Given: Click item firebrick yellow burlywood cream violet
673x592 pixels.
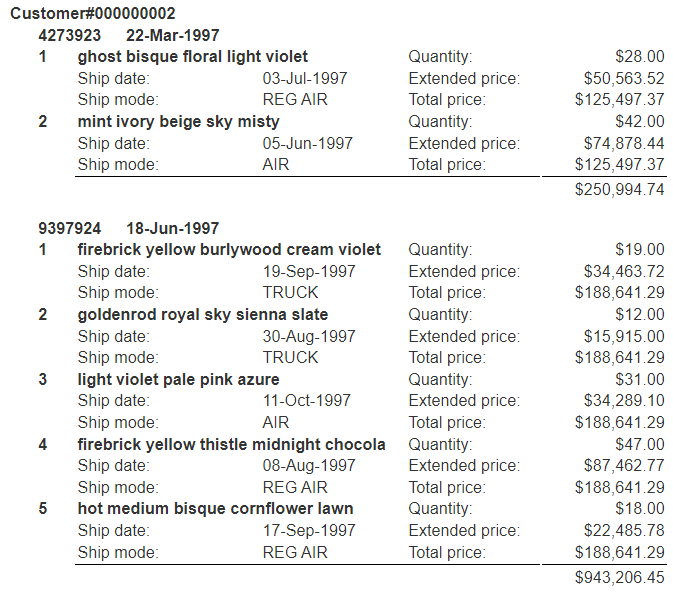Looking at the screenshot, I should (229, 250).
